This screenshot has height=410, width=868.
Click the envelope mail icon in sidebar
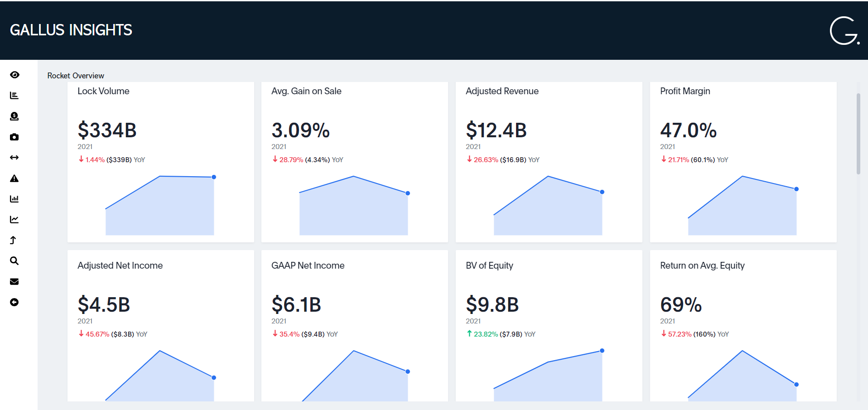[14, 281]
